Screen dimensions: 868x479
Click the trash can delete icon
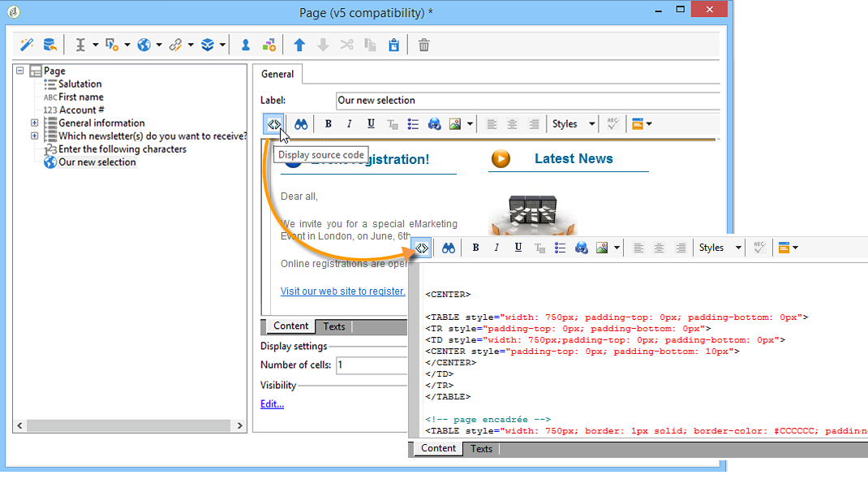[x=423, y=45]
